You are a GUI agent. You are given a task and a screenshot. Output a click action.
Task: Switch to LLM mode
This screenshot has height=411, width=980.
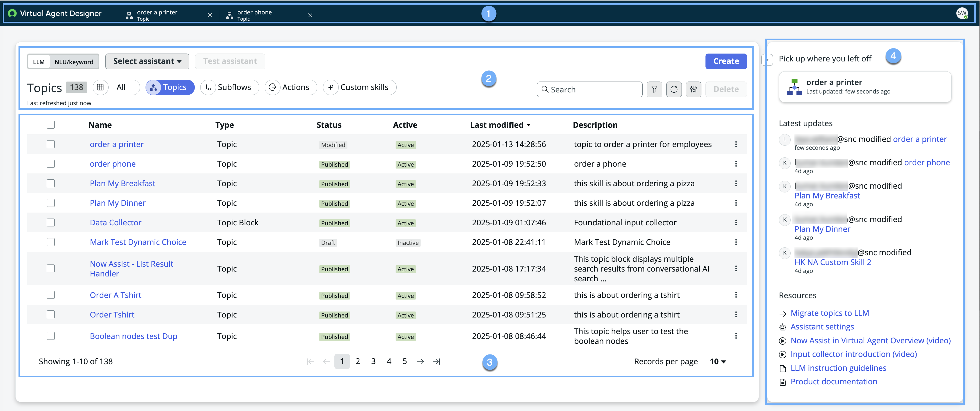tap(39, 62)
